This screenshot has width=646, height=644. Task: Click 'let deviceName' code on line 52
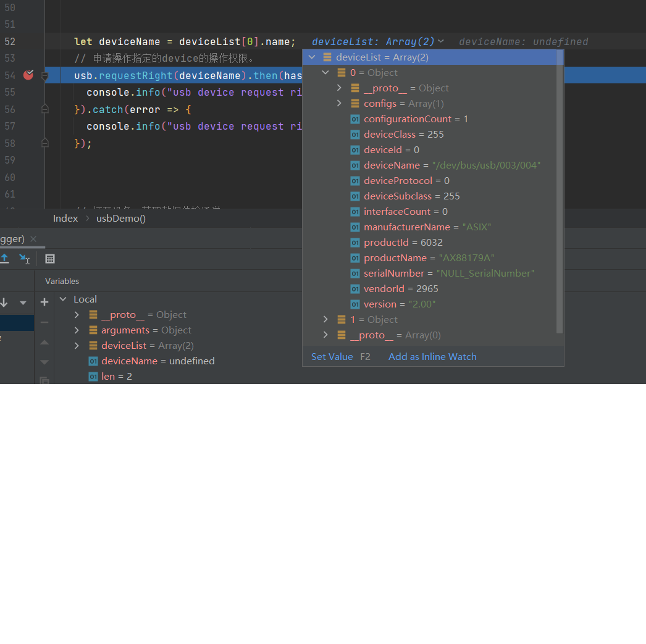[x=117, y=41]
